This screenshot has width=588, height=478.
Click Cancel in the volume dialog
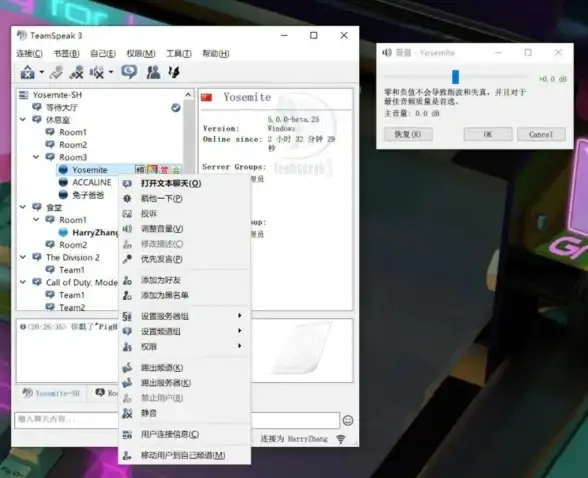[541, 134]
